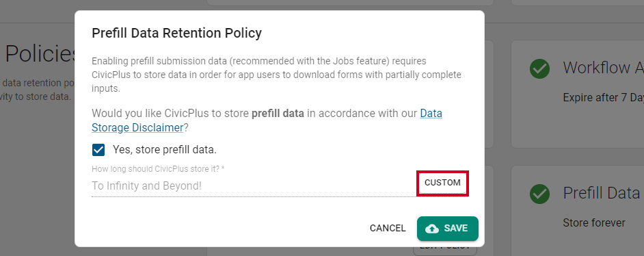
Task: Click the green checkmark beside Workflow
Action: (x=539, y=68)
